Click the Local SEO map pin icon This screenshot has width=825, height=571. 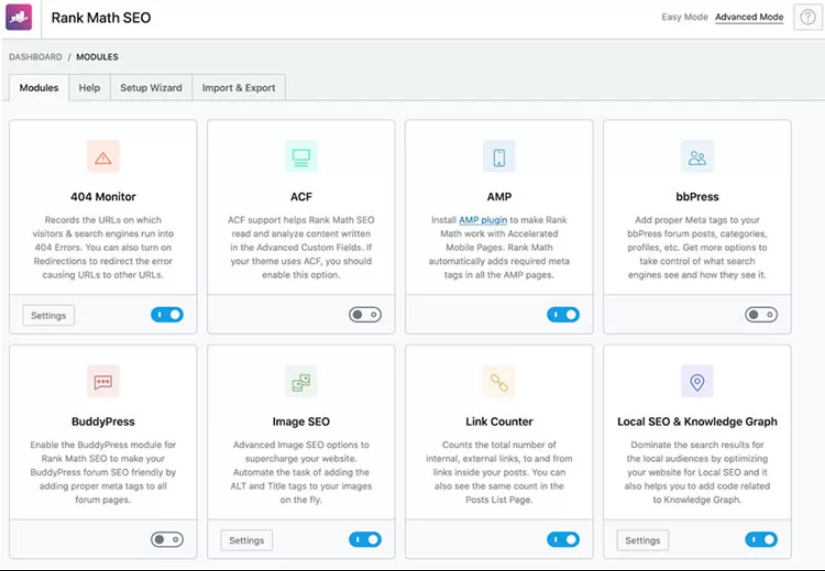pyautogui.click(x=697, y=381)
